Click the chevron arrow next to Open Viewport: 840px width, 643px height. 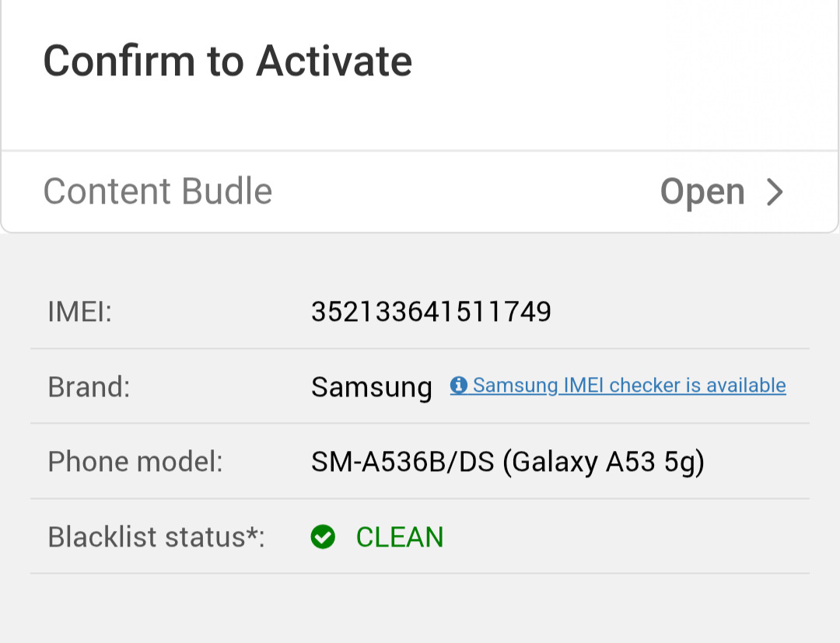[774, 192]
